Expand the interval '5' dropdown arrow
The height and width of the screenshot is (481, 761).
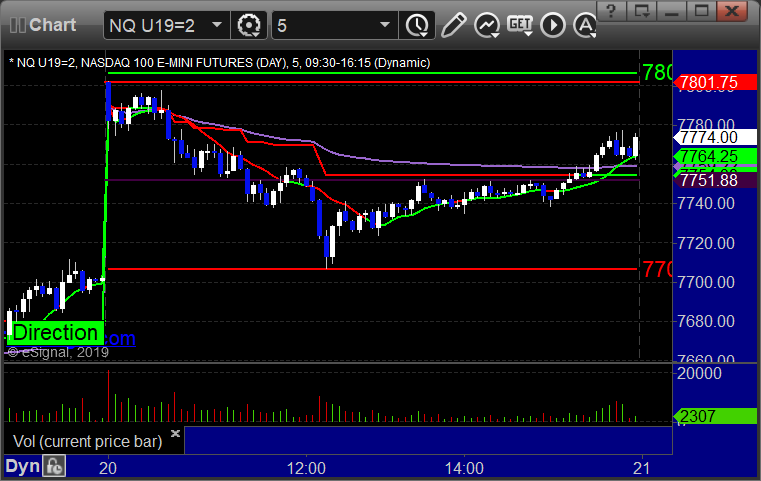pos(385,25)
